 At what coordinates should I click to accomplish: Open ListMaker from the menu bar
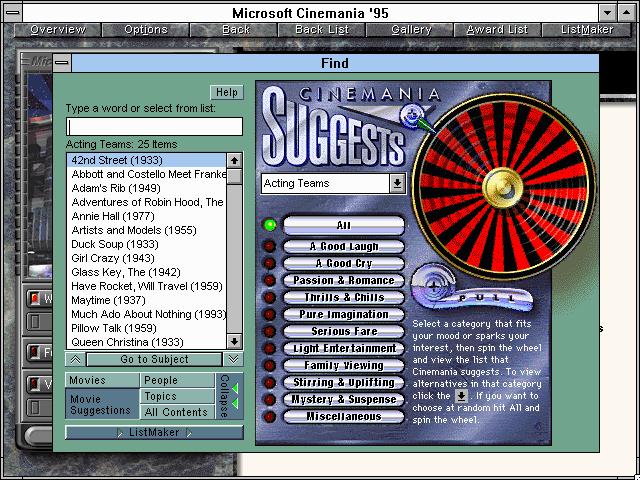[587, 30]
